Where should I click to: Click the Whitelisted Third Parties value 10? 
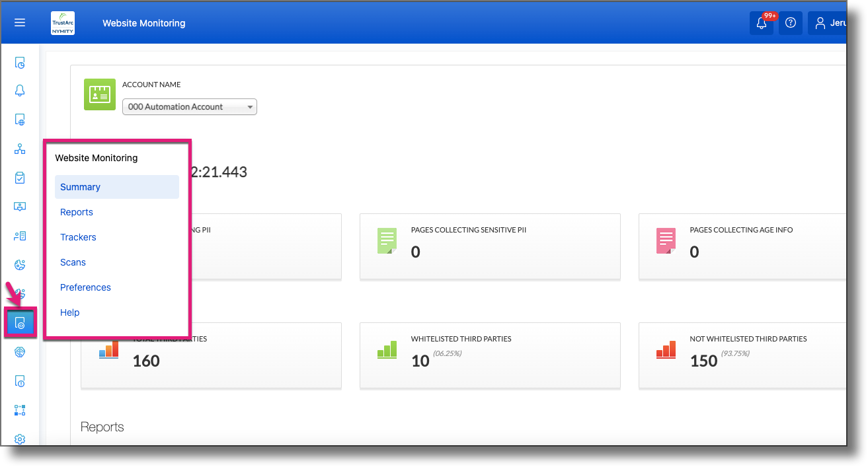[x=420, y=361]
